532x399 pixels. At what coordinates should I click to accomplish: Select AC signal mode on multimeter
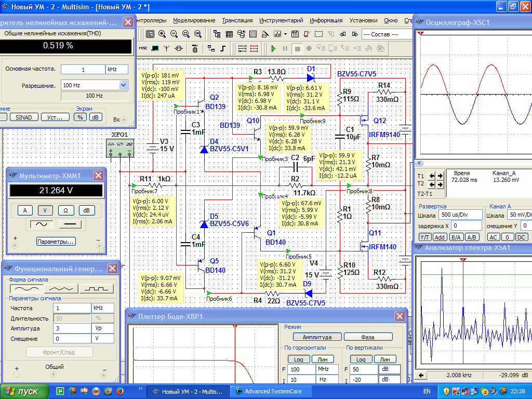(42, 224)
